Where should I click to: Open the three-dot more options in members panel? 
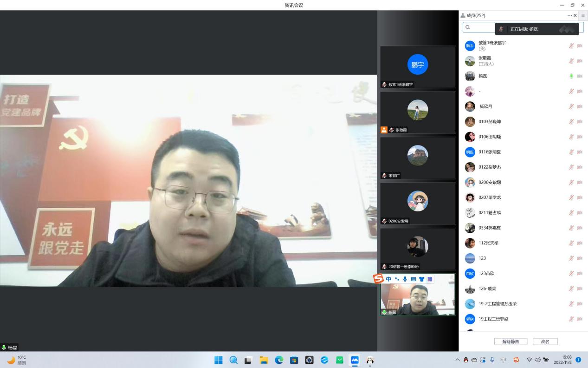tap(569, 15)
